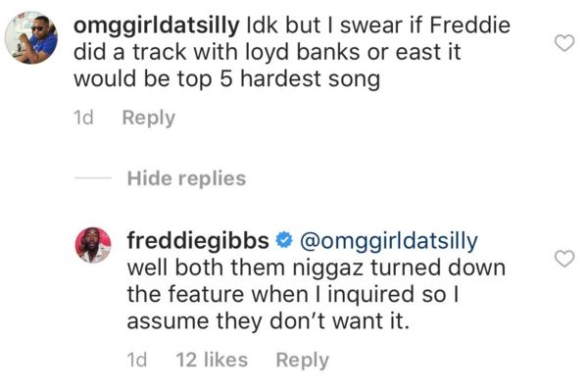Open the omggirldatsilly username link

pyautogui.click(x=157, y=25)
